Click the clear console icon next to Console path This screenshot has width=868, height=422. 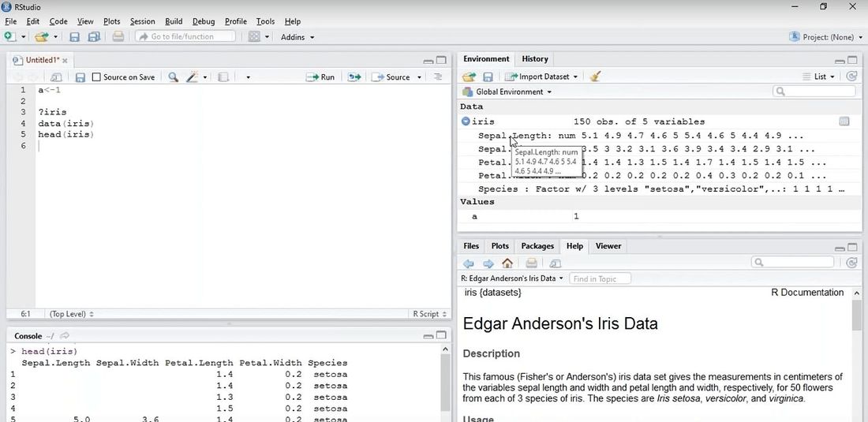(65, 336)
